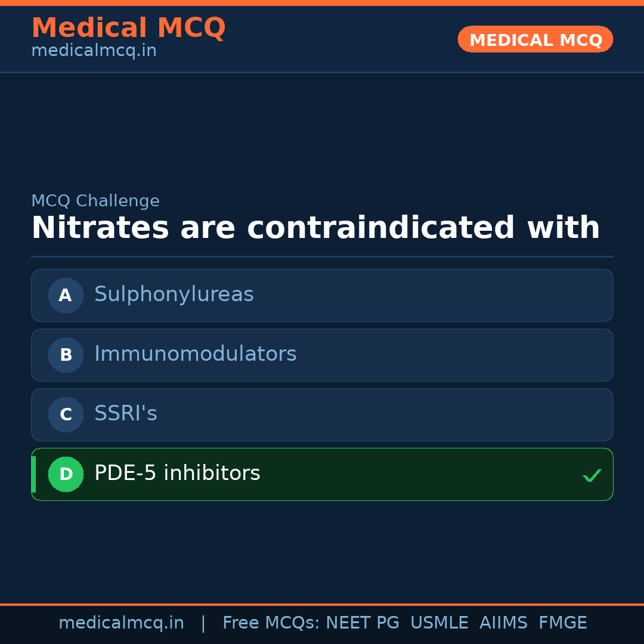The image size is (644, 644).
Task: Click the letter C circle badge
Action: click(x=66, y=414)
